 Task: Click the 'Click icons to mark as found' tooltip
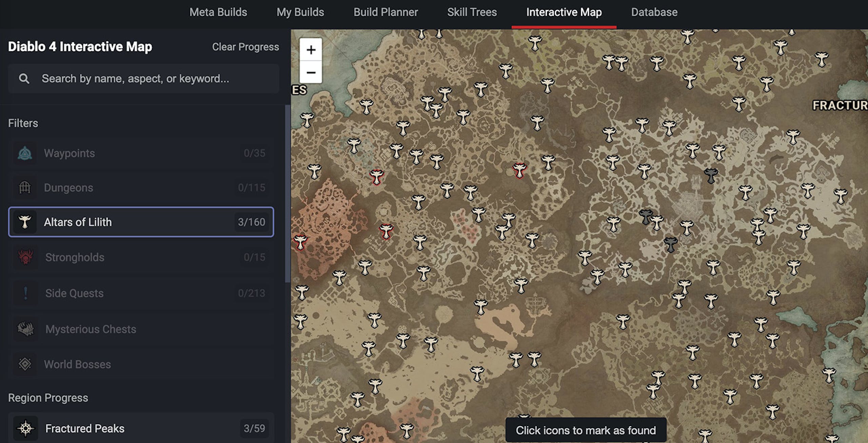(x=586, y=430)
